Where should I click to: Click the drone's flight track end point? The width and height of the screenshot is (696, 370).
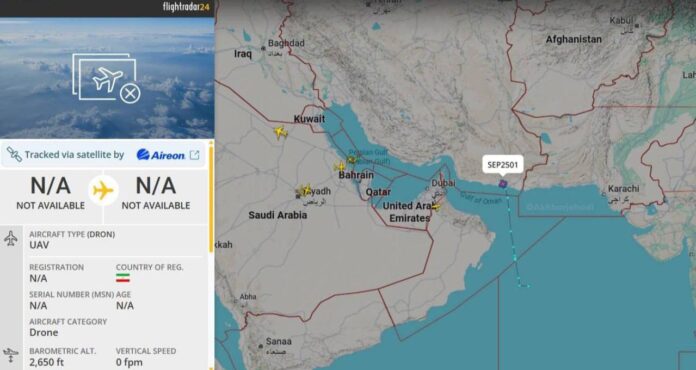click(x=524, y=286)
